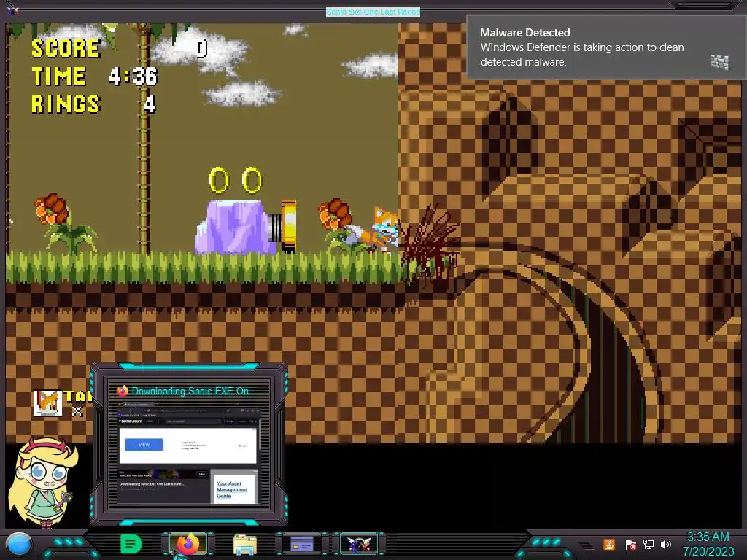Open the green chat app on taskbar

click(131, 544)
